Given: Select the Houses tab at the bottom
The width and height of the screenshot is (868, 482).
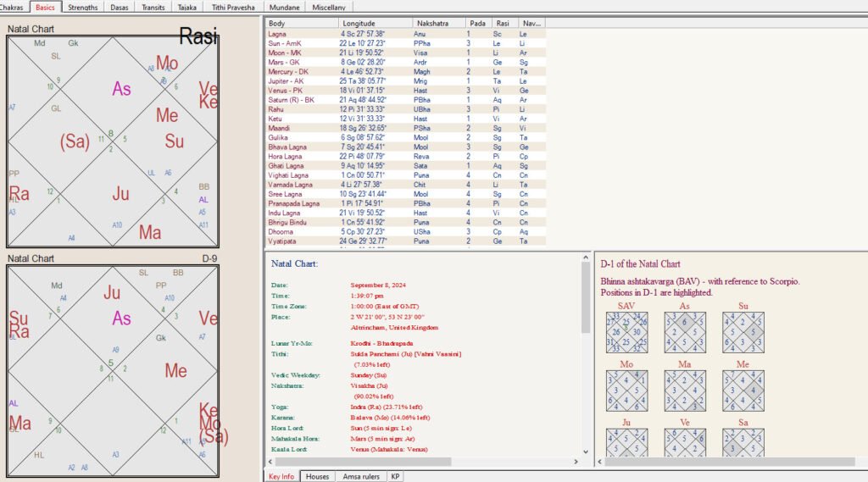Looking at the screenshot, I should (317, 476).
